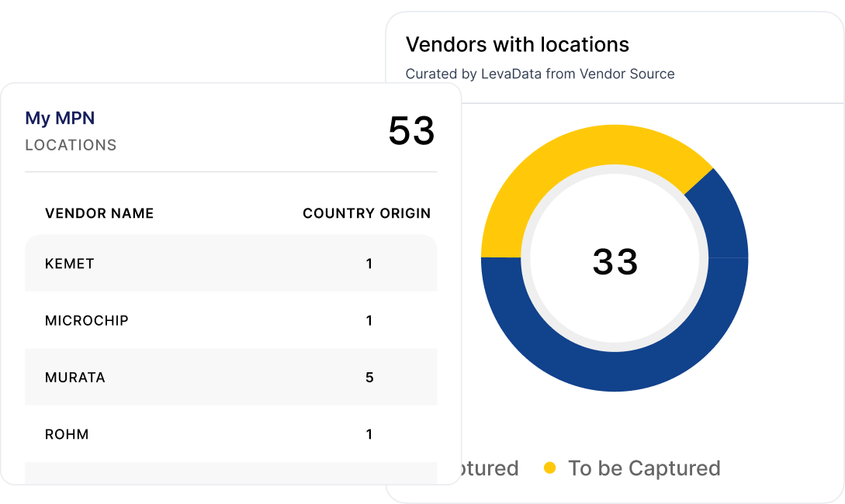Sort the table by the COUNTRY ORIGIN column

(366, 213)
